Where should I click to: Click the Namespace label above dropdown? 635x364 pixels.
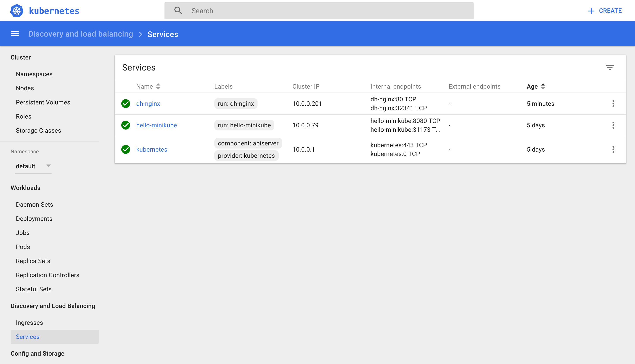tap(25, 152)
